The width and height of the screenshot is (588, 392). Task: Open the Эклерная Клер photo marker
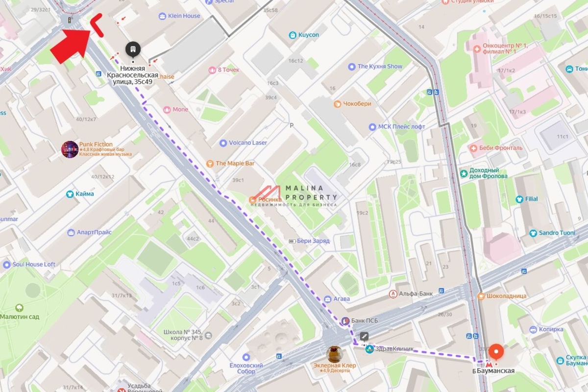coord(335,354)
